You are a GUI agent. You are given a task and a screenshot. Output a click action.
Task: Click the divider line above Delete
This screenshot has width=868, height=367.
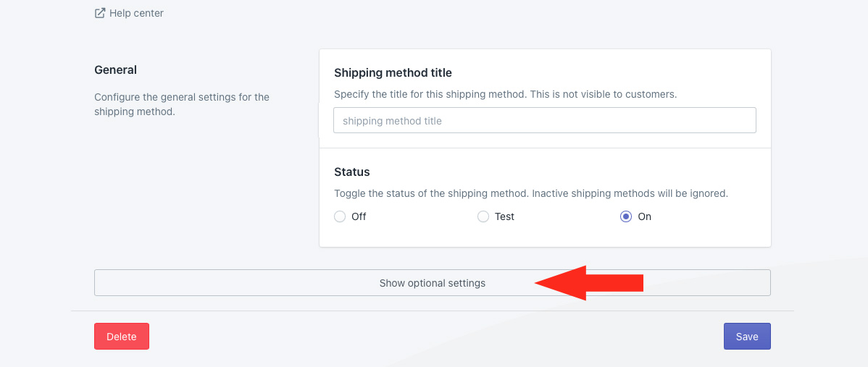(433, 311)
